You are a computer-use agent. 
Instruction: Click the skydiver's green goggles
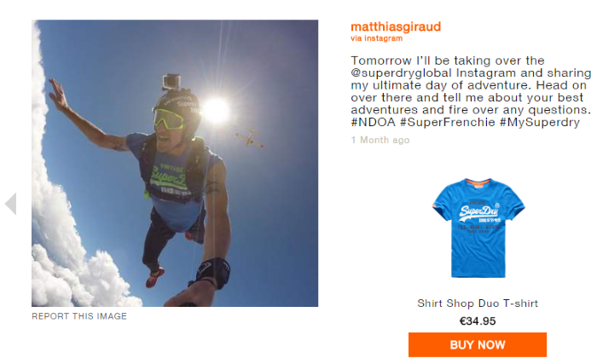click(x=168, y=118)
